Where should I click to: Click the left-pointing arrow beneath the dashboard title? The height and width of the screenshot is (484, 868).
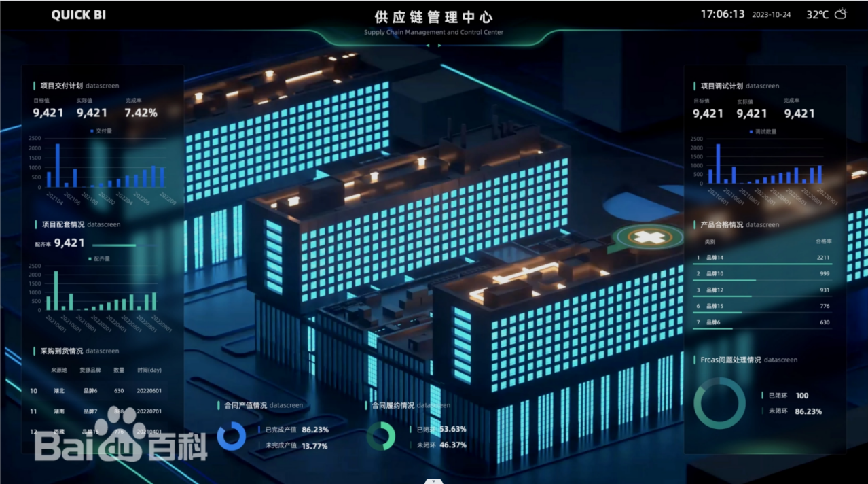pos(428,45)
